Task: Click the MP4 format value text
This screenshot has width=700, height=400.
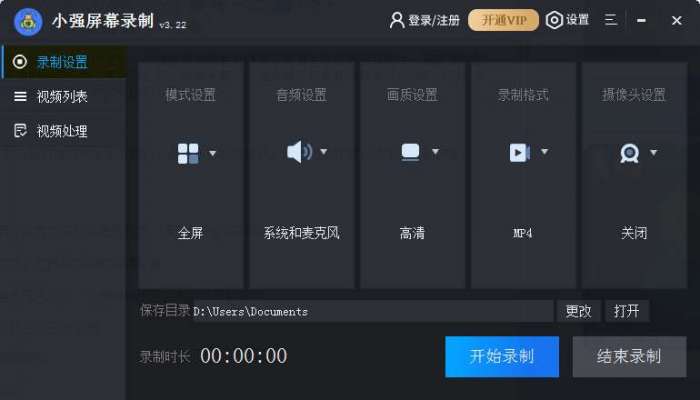Action: 522,233
